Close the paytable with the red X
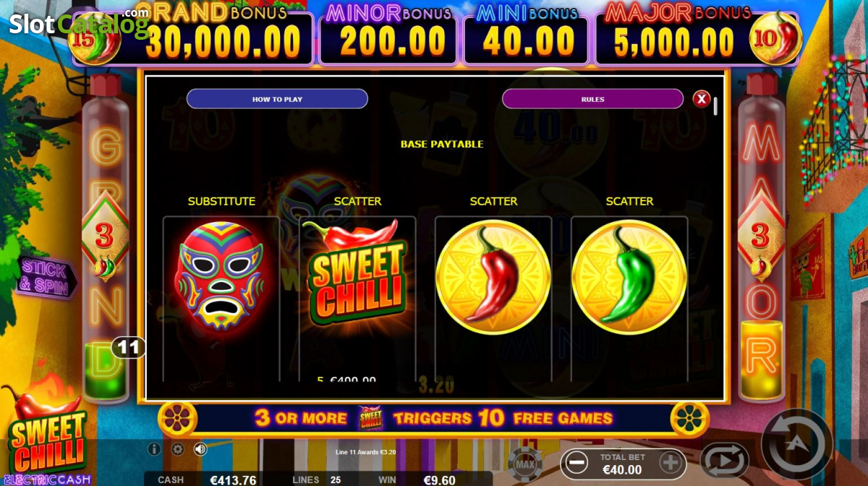 [701, 99]
